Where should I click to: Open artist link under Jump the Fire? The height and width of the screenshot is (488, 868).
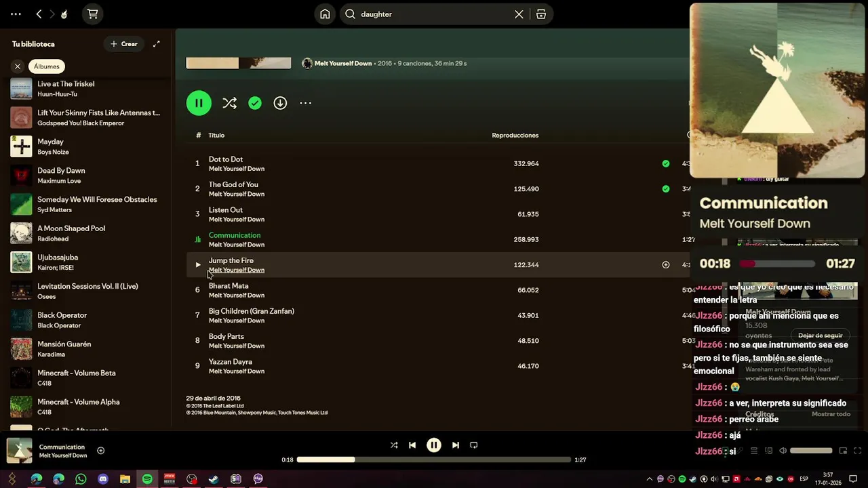(237, 270)
